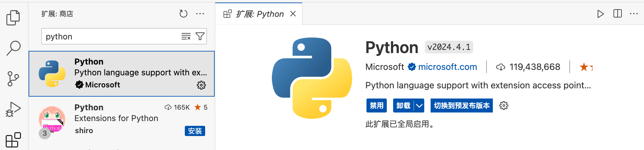Open the extensions filter menu
644x150 pixels.
point(200,37)
